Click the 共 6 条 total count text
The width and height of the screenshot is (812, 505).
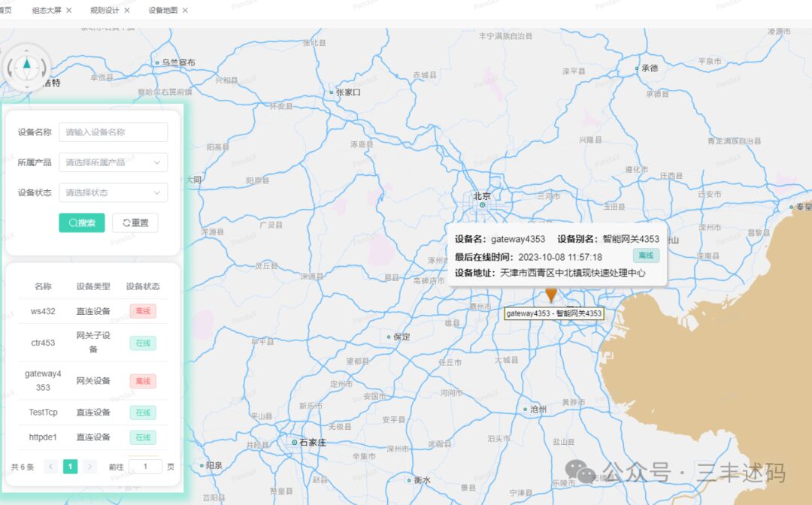pos(23,467)
